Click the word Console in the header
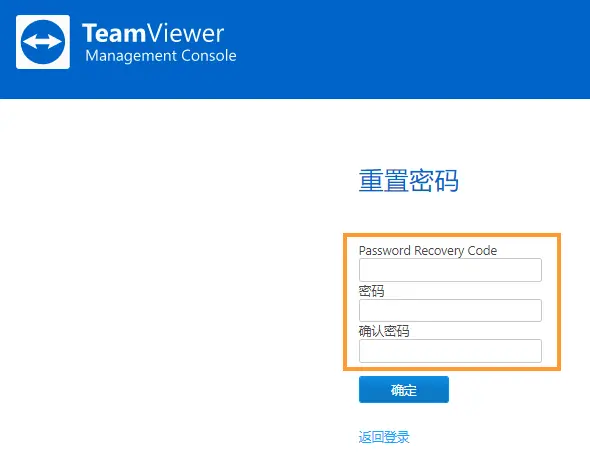590x467 pixels. coord(209,56)
